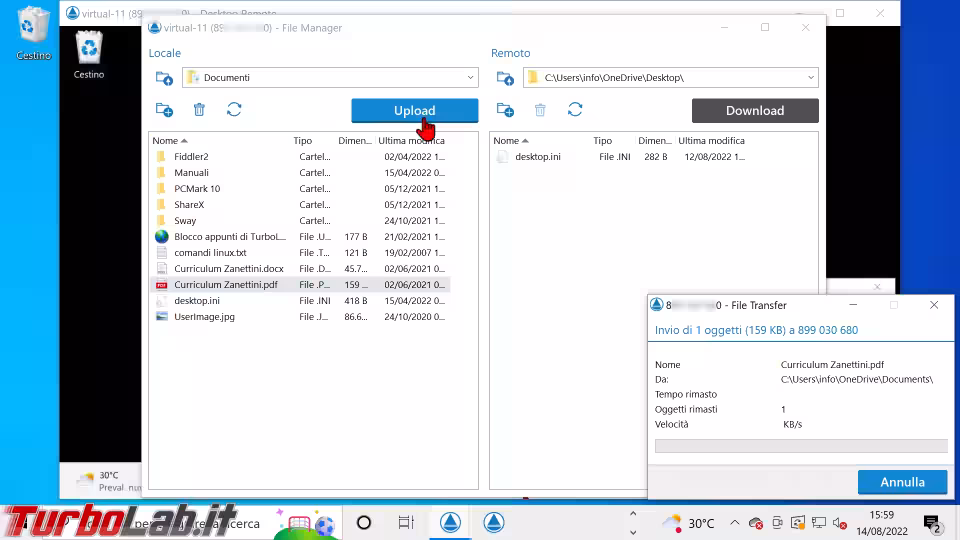Click the remote parent-folder icon beside the path
This screenshot has width=960, height=540.
(505, 78)
